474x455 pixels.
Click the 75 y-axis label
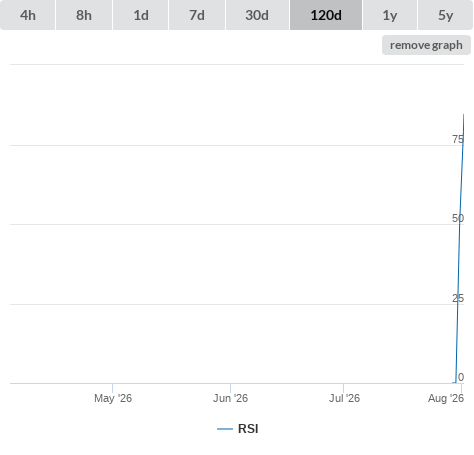[458, 139]
